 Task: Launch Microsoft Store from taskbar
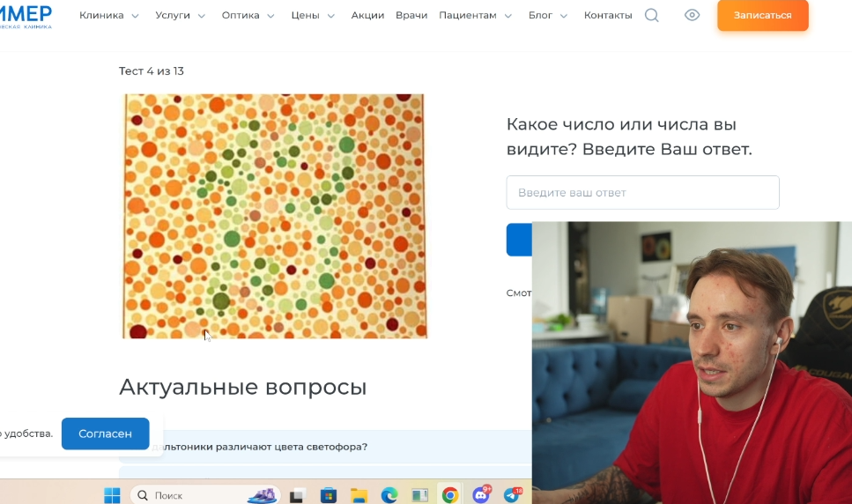tap(328, 495)
